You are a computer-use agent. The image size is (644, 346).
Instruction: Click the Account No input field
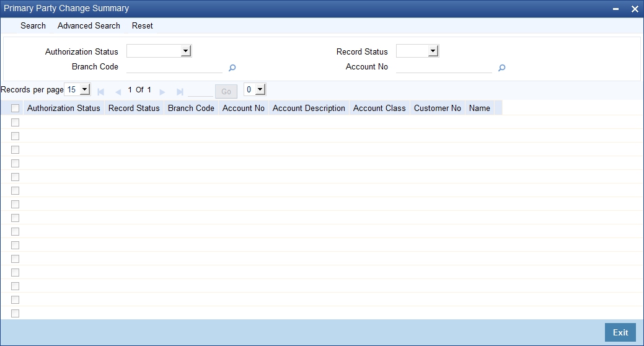click(x=444, y=67)
